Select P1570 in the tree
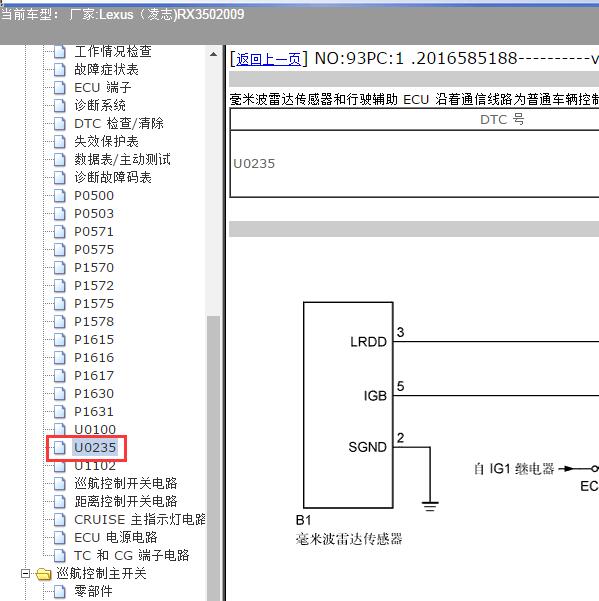Screen dimensions: 599x601 tap(94, 268)
